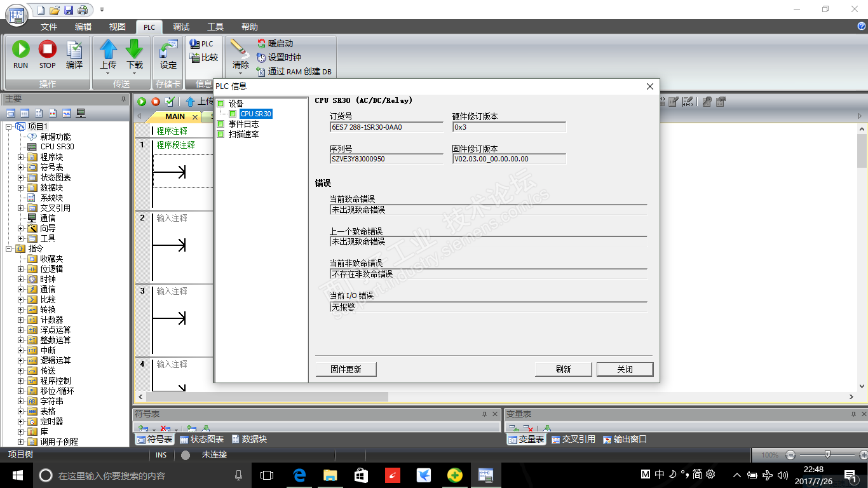Click the small red stop icon above the MAIN tab
The image size is (868, 488).
[156, 102]
